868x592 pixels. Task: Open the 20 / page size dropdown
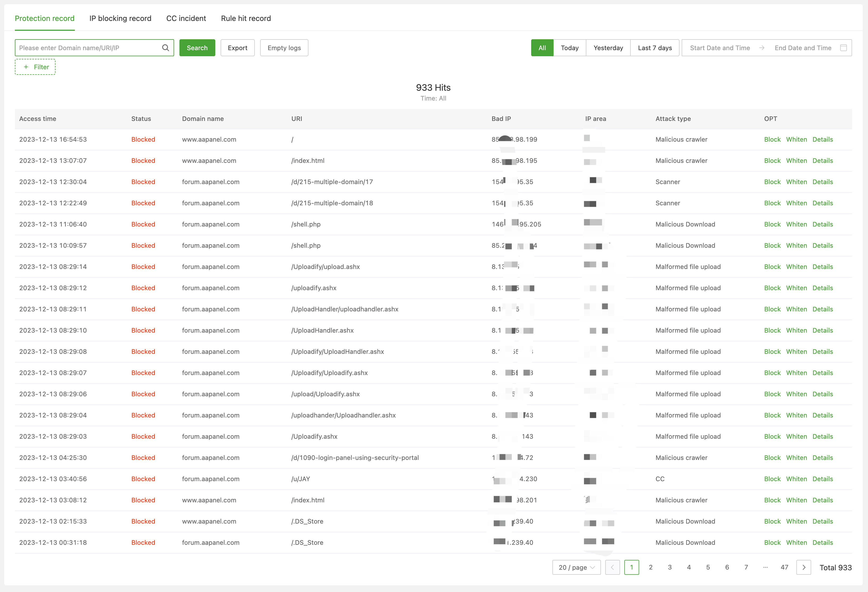[x=576, y=567]
